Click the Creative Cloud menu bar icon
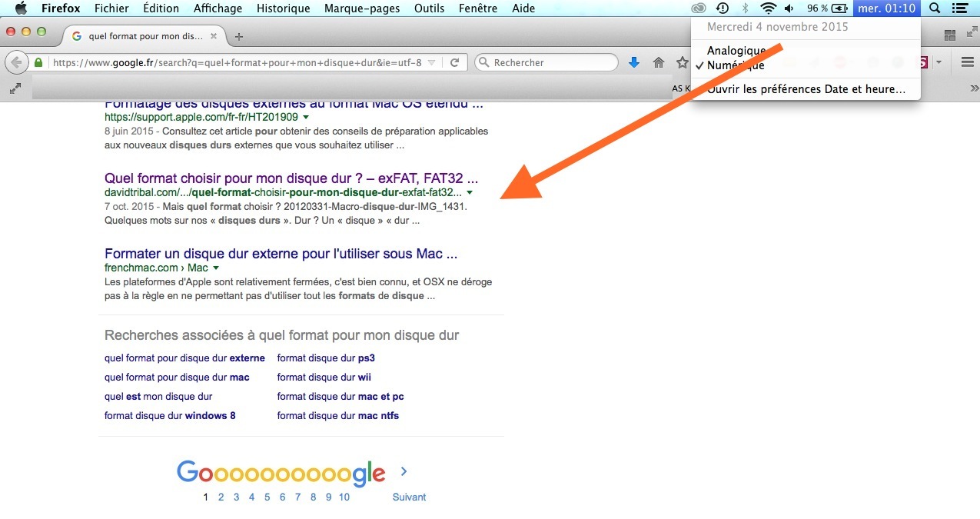This screenshot has height=519, width=980. click(699, 8)
